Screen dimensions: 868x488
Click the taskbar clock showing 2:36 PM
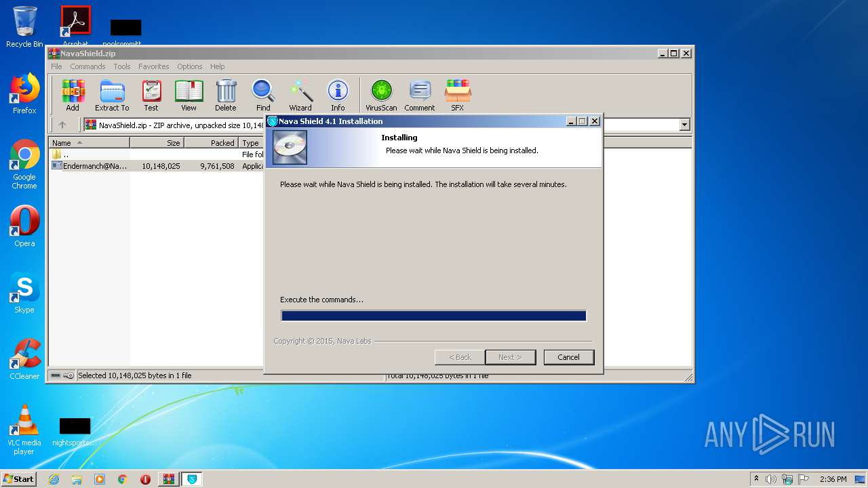(833, 479)
